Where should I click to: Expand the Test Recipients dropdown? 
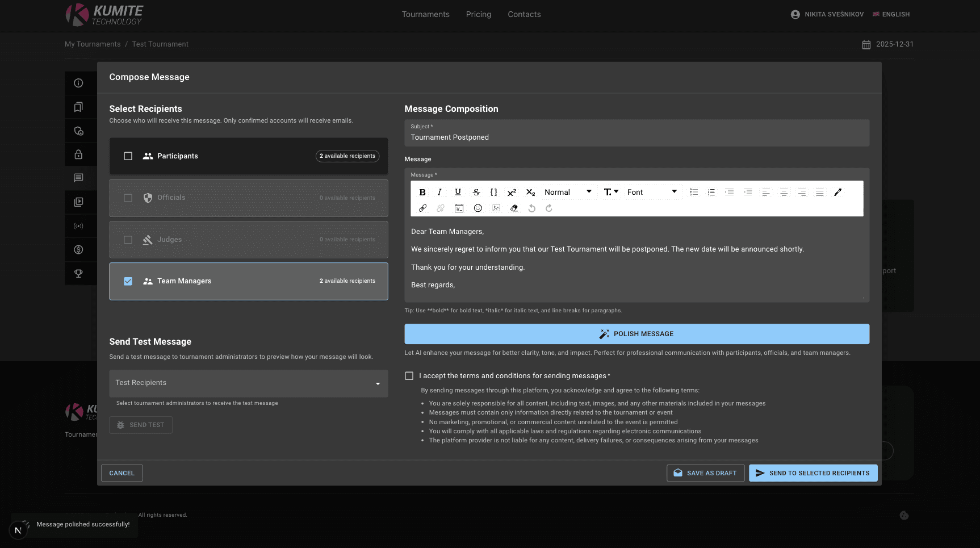pyautogui.click(x=248, y=383)
